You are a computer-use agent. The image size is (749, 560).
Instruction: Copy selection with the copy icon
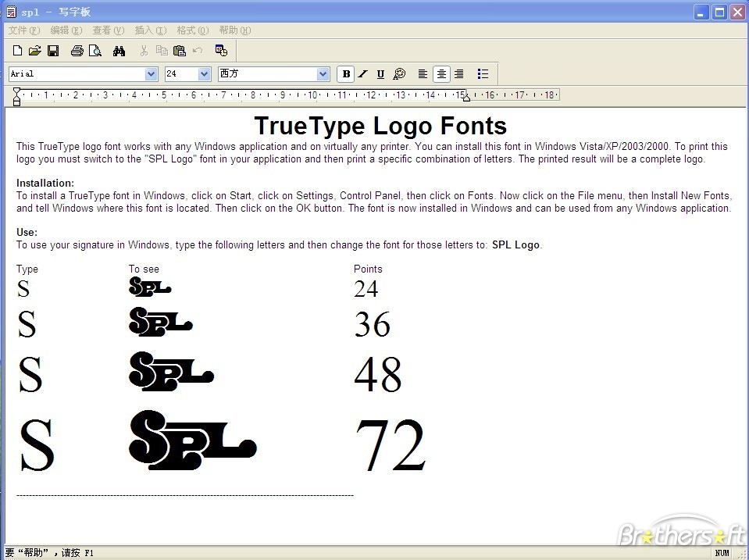pos(162,51)
